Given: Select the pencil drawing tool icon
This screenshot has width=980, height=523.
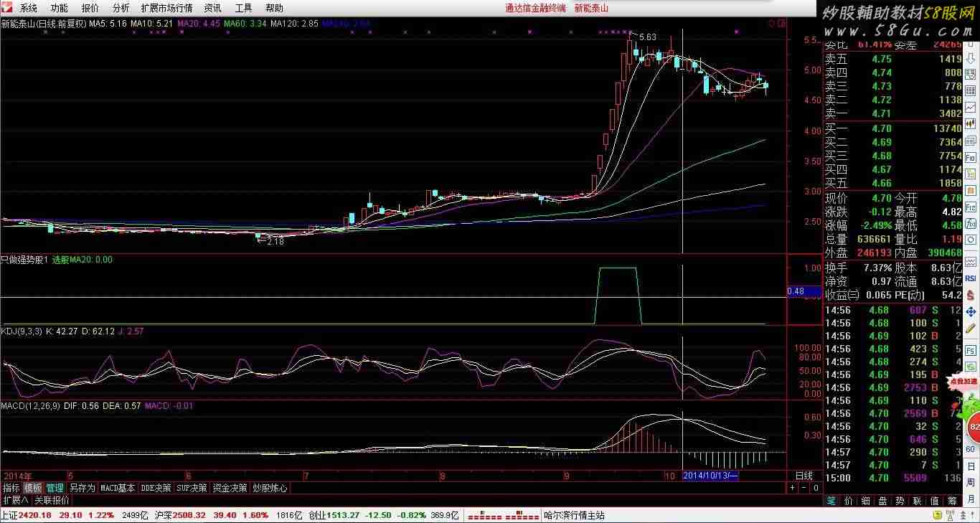Looking at the screenshot, I should (971, 329).
